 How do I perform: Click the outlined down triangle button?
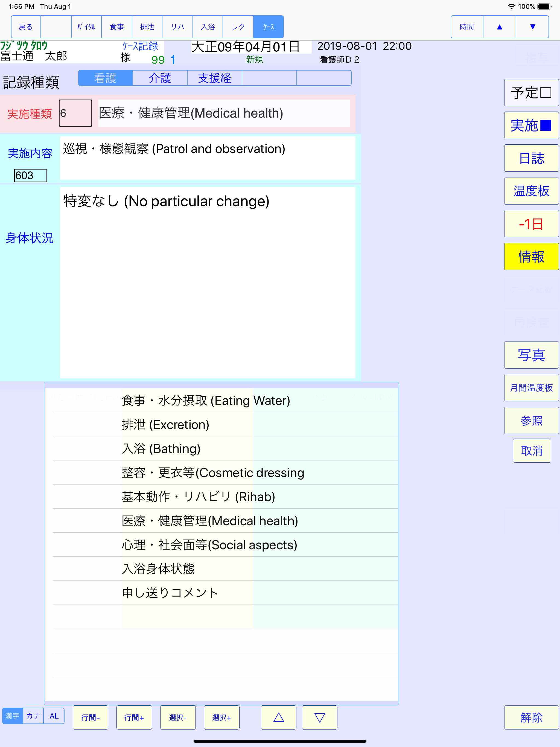[320, 717]
